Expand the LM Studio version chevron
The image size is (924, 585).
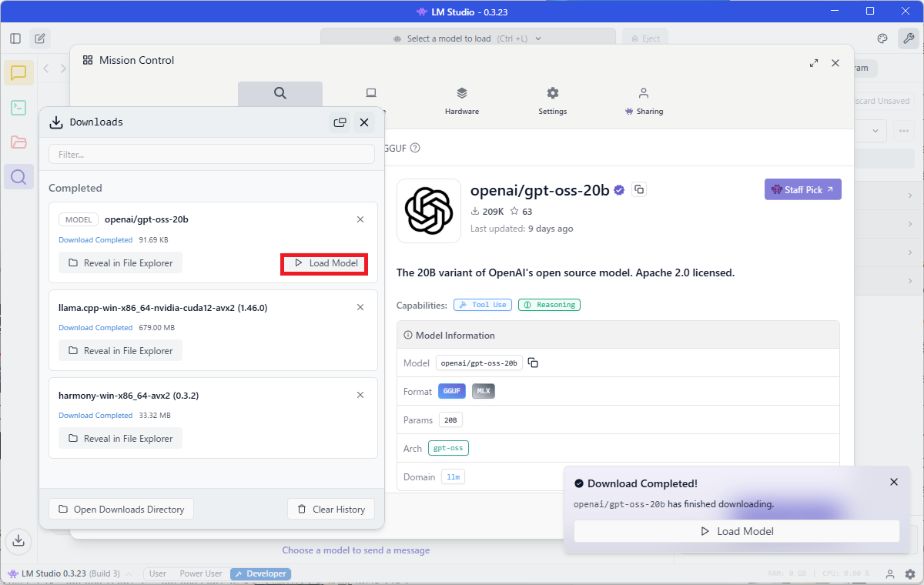click(x=129, y=573)
